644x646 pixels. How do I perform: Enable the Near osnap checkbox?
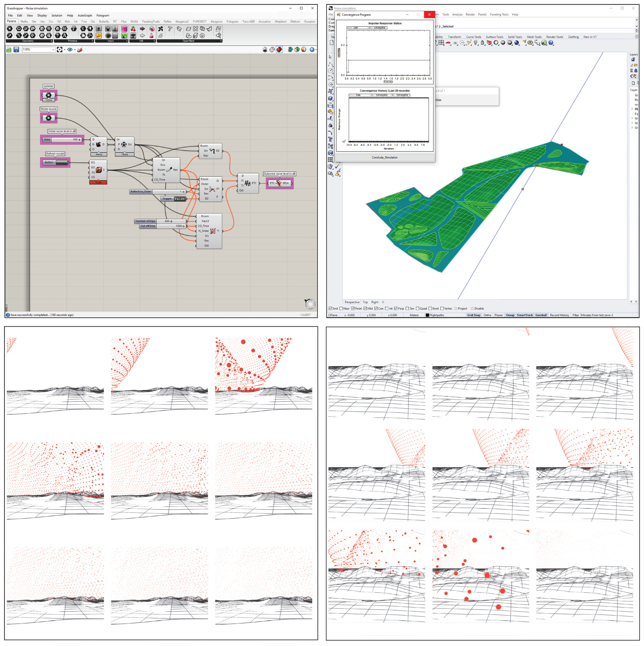[341, 309]
